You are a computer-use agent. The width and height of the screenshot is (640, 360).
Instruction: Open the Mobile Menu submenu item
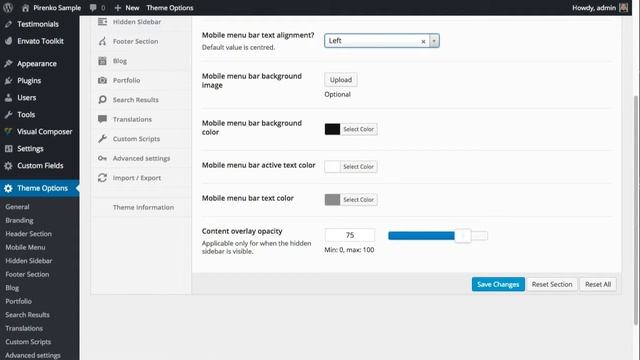pos(25,247)
